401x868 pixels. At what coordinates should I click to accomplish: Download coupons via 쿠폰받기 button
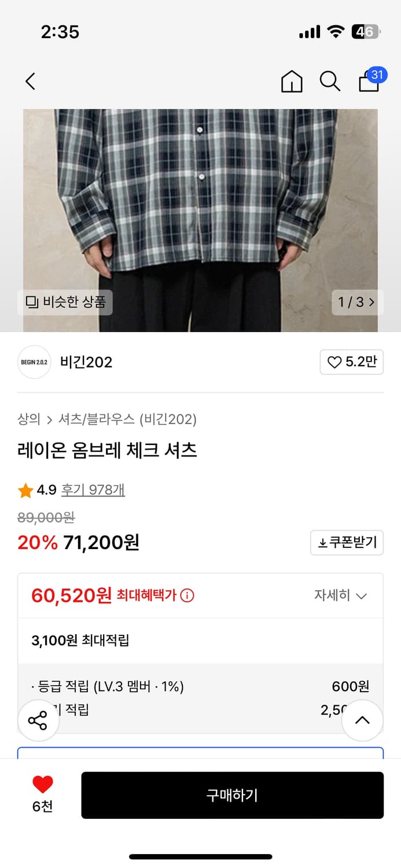click(347, 542)
